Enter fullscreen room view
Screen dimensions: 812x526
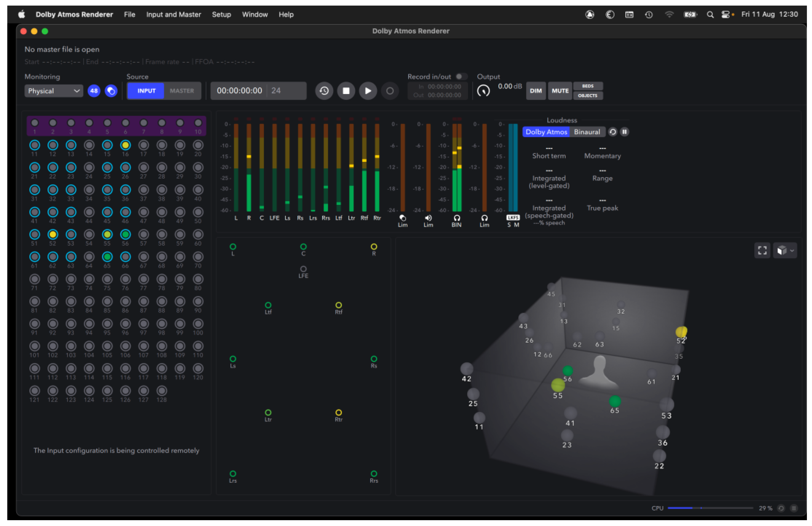(762, 250)
